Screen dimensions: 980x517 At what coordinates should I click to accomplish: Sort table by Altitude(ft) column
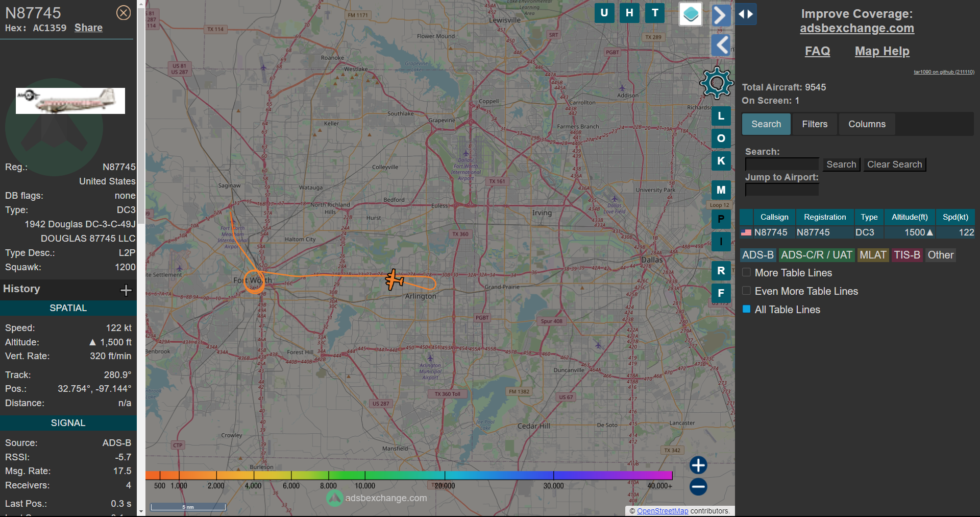(910, 217)
